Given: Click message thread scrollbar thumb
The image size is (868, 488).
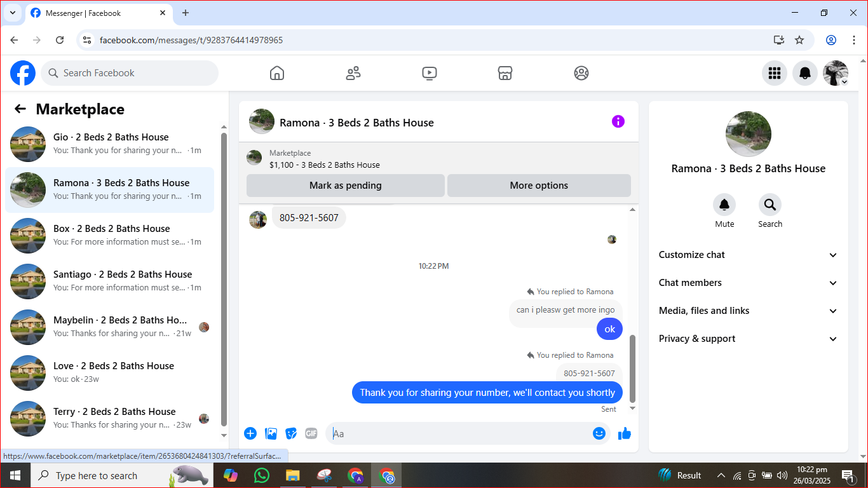Looking at the screenshot, I should pyautogui.click(x=632, y=369).
